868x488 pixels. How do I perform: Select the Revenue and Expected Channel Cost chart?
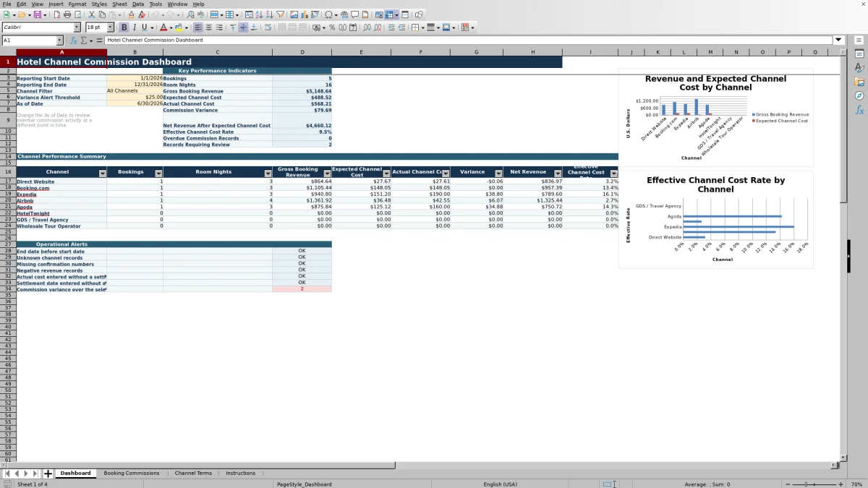(716, 118)
